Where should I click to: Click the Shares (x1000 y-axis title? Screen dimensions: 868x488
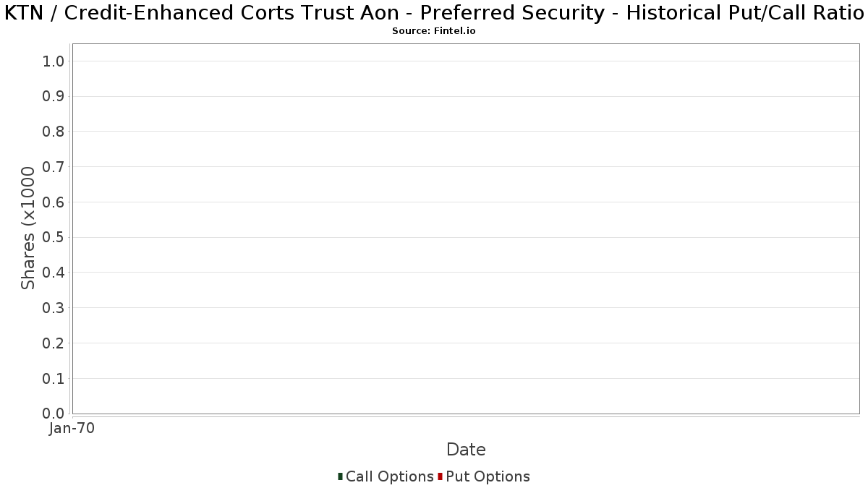point(28,228)
